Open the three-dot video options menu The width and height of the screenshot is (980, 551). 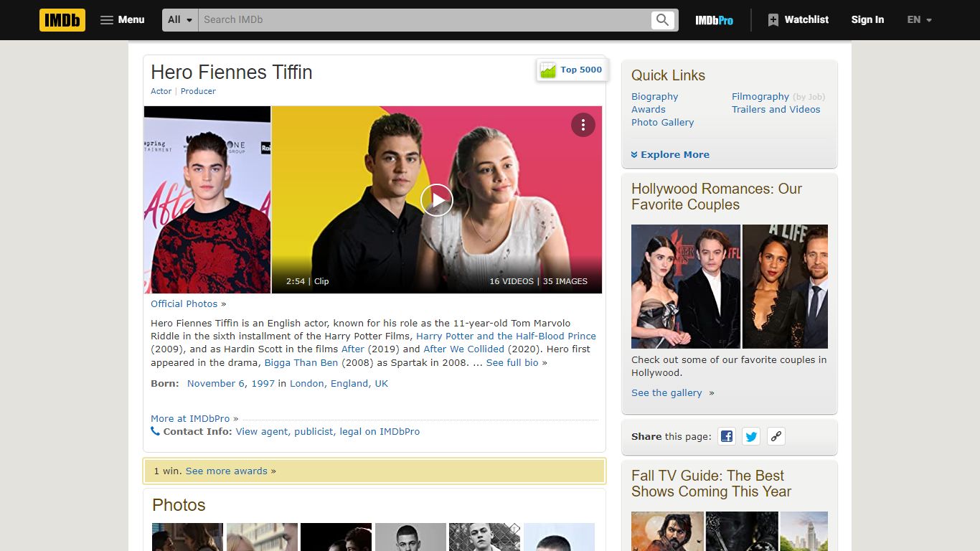[583, 125]
